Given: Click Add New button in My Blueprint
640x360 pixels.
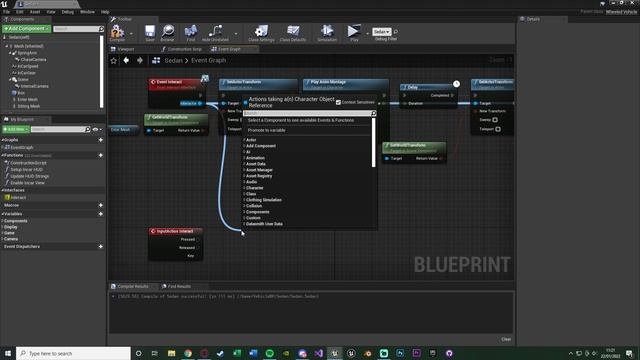Looking at the screenshot, I should tap(16, 129).
